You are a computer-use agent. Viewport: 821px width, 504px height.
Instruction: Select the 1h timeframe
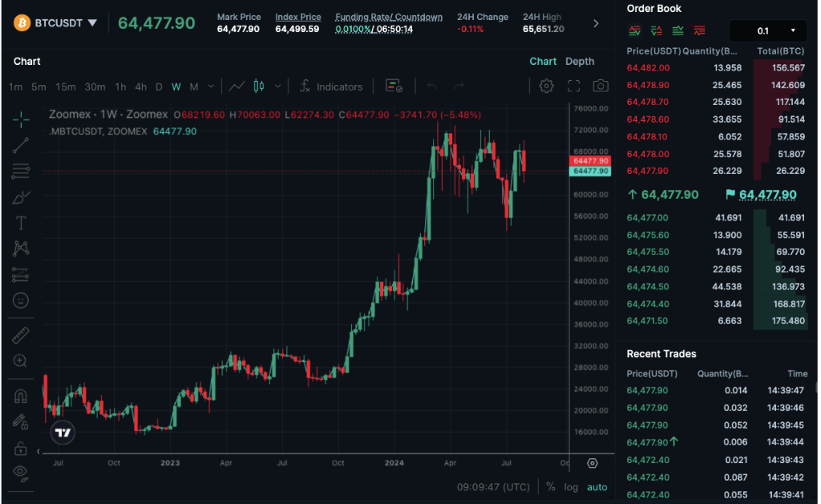click(x=120, y=87)
